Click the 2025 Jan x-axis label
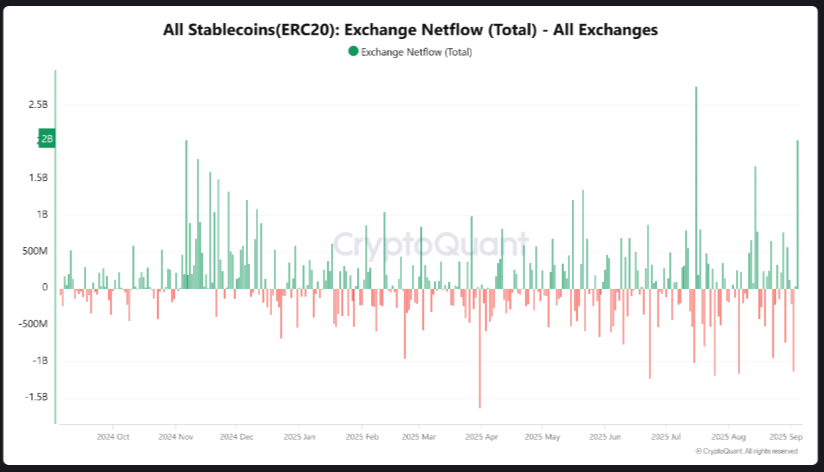 [300, 437]
